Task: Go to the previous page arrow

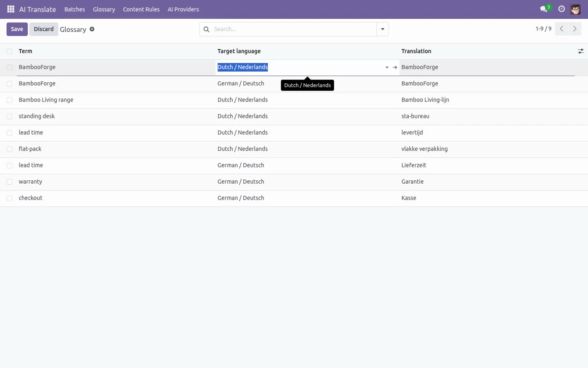Action: (562, 29)
